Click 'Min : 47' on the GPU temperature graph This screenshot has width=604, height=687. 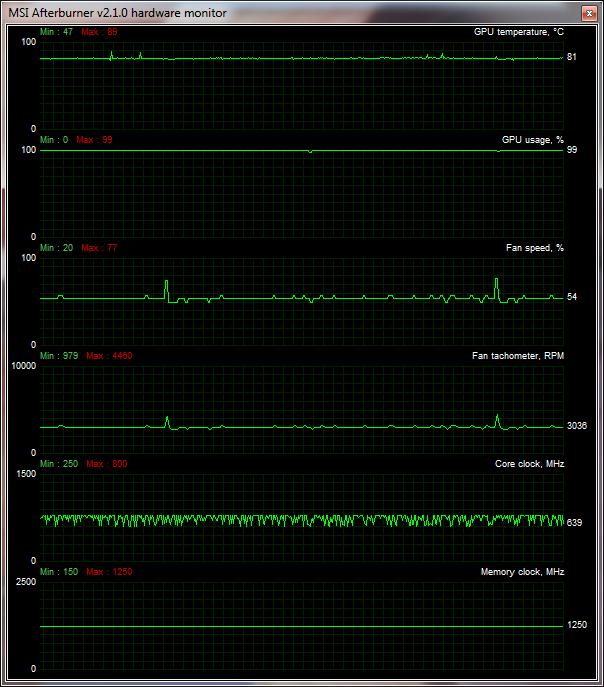coord(57,32)
